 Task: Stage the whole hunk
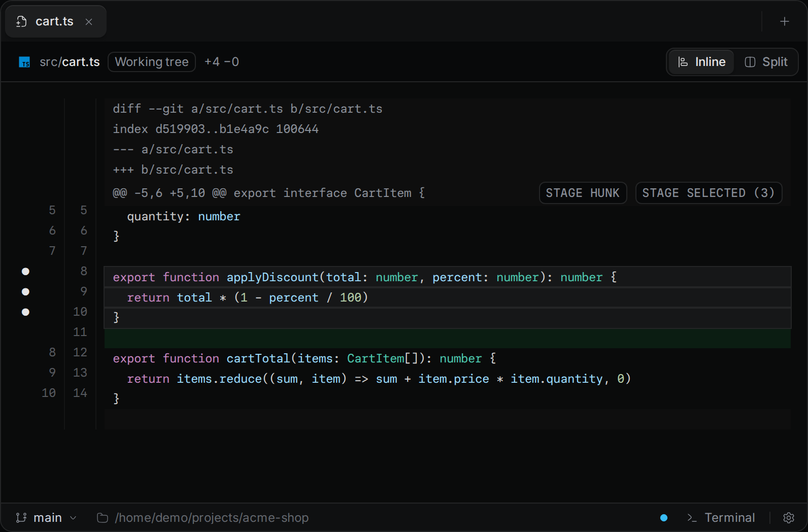pyautogui.click(x=583, y=193)
